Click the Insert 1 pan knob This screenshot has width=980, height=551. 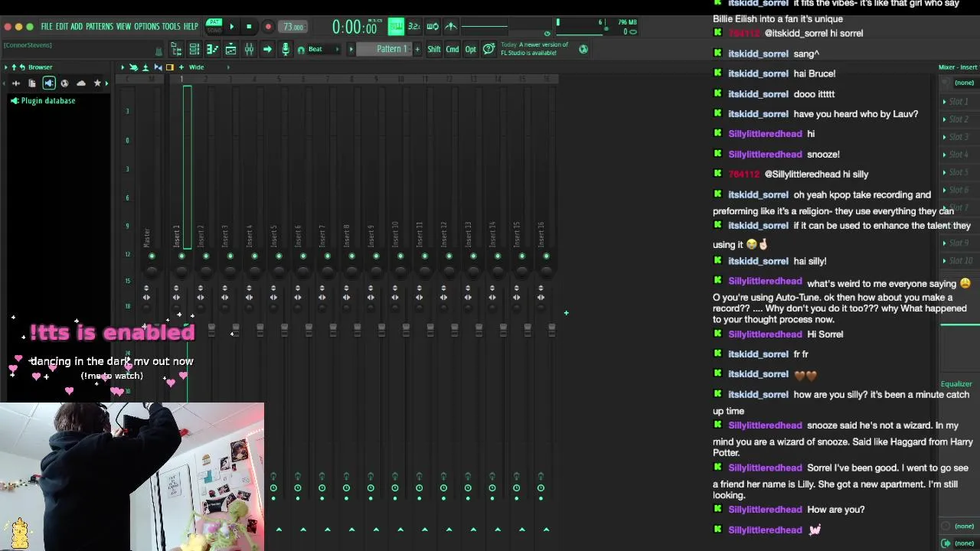[x=181, y=272]
